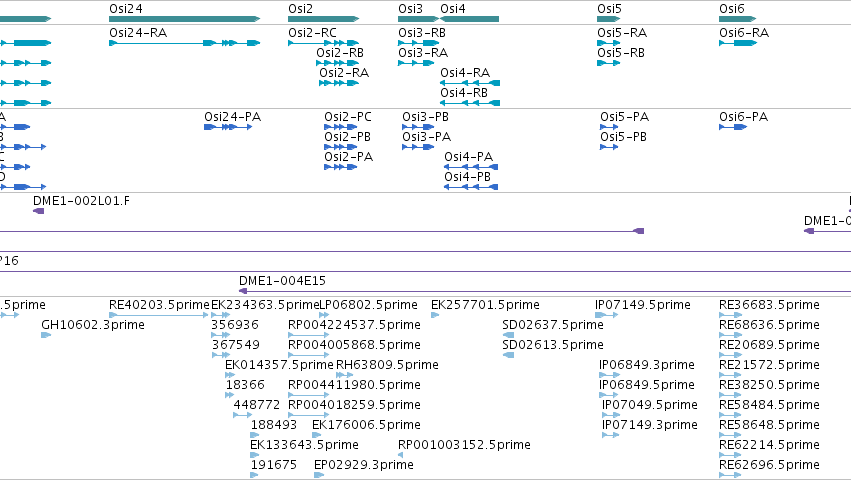Click the RH63809.5prime EST

point(345,375)
